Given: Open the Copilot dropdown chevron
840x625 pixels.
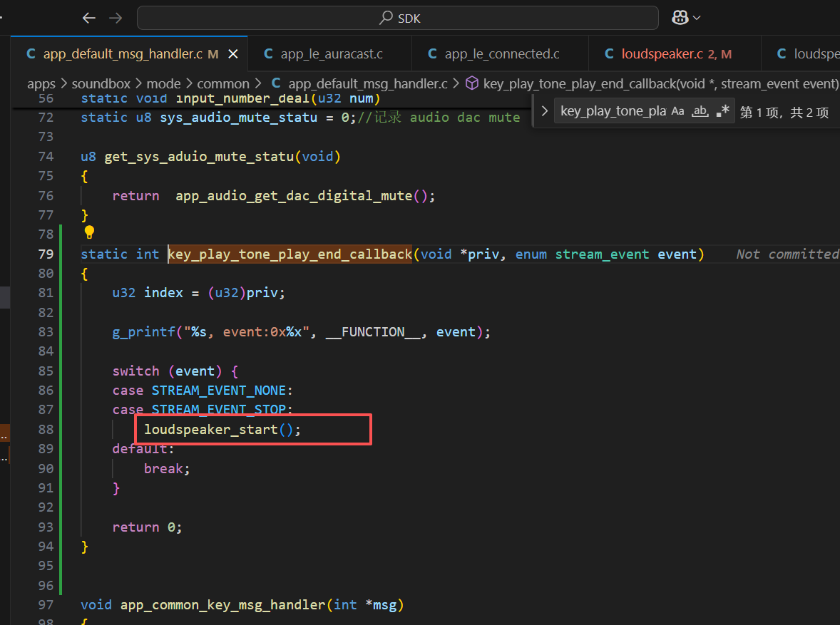Looking at the screenshot, I should point(697,18).
